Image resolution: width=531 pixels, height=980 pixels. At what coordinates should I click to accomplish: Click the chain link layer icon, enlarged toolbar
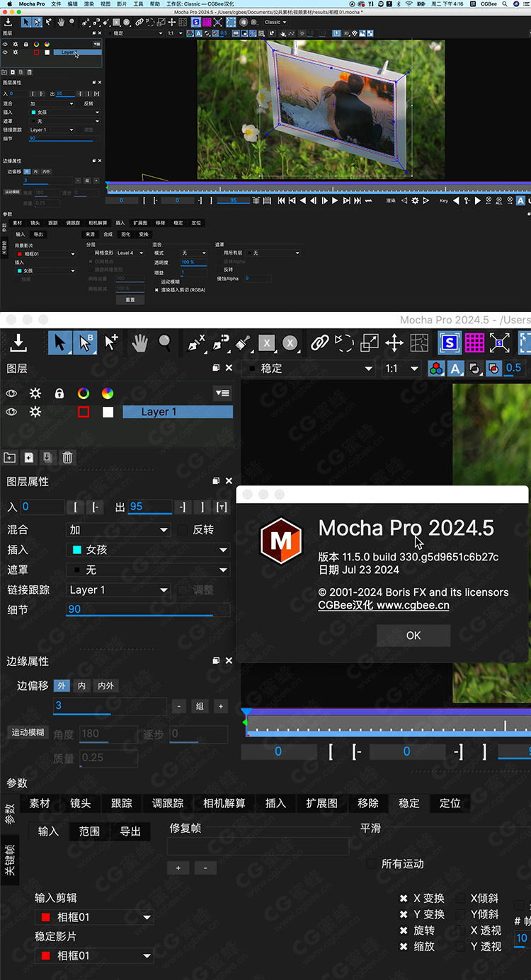320,343
